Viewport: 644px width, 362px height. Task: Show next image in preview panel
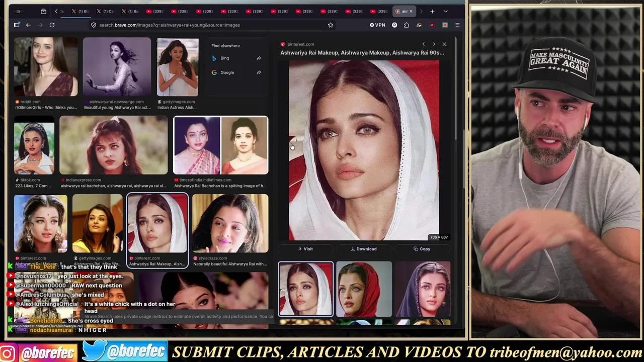pyautogui.click(x=434, y=44)
